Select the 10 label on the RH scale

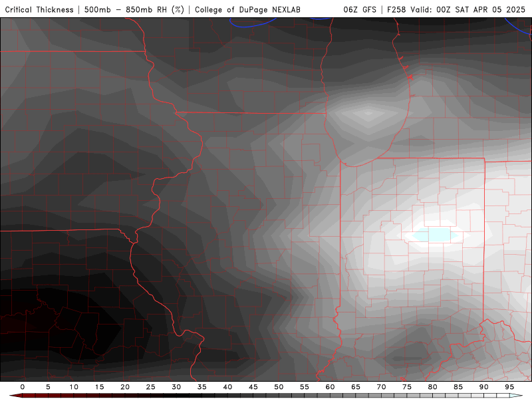(x=74, y=387)
